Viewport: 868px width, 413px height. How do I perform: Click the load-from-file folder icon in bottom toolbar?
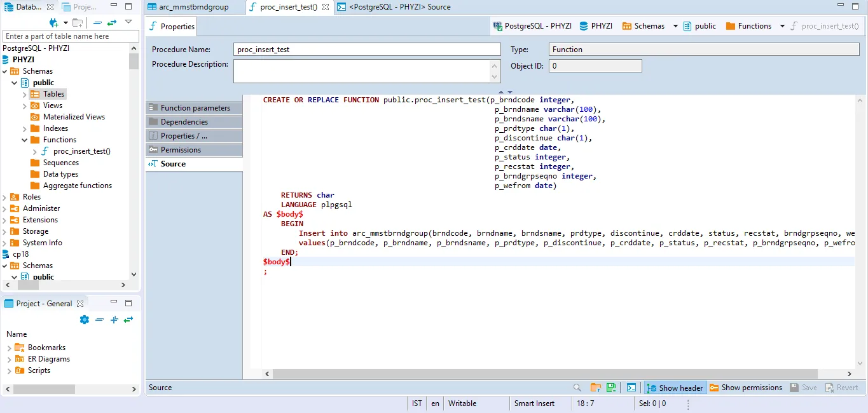click(x=595, y=388)
